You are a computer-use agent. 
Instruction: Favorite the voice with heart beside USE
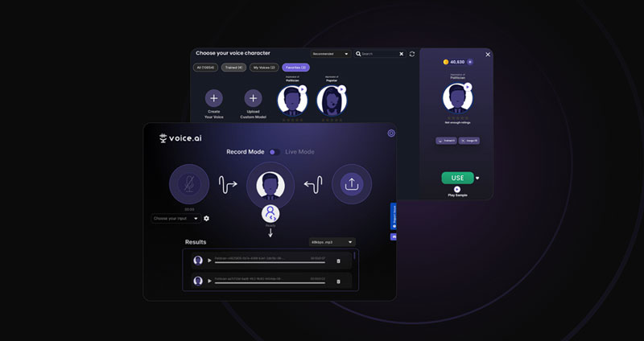pyautogui.click(x=477, y=179)
